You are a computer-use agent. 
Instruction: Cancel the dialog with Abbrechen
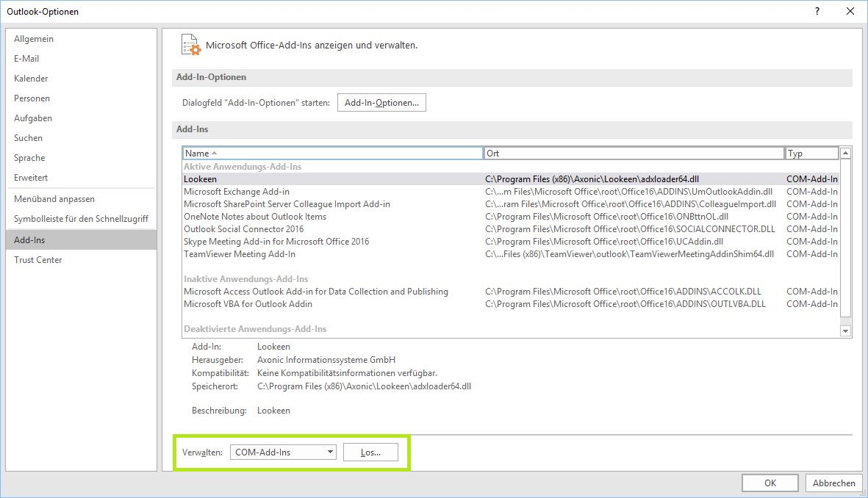833,483
